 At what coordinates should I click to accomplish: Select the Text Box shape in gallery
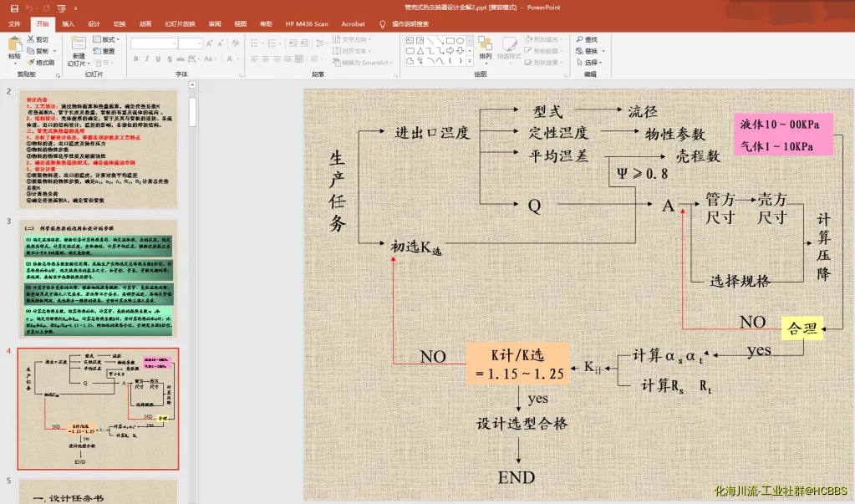[410, 41]
